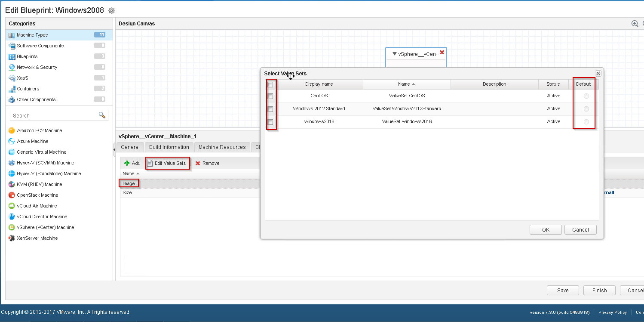Click the Azure Machine icon

(x=12, y=141)
